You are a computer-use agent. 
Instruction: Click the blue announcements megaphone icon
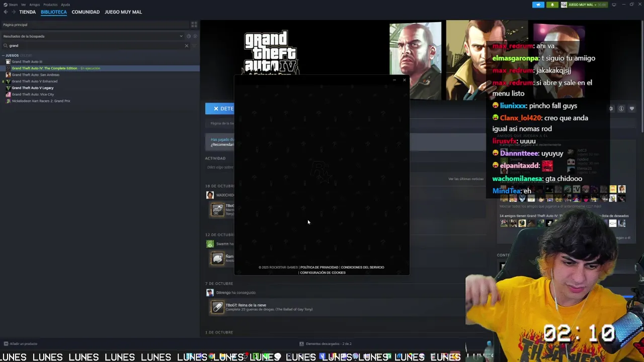click(x=538, y=5)
